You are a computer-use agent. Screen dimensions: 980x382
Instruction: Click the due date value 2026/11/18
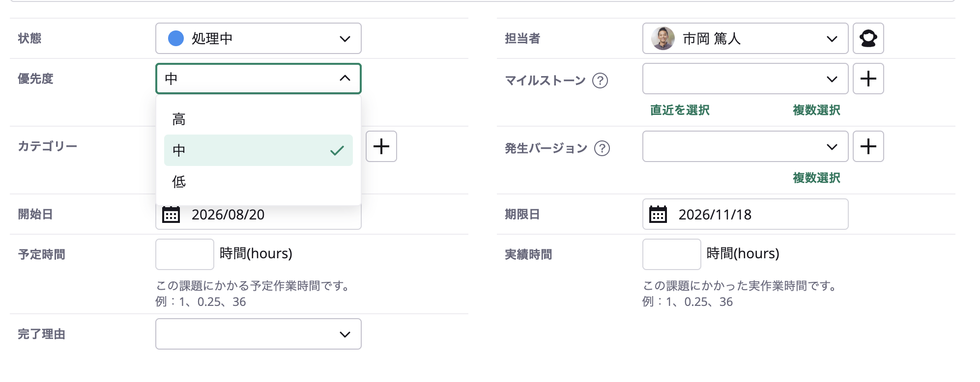(715, 215)
